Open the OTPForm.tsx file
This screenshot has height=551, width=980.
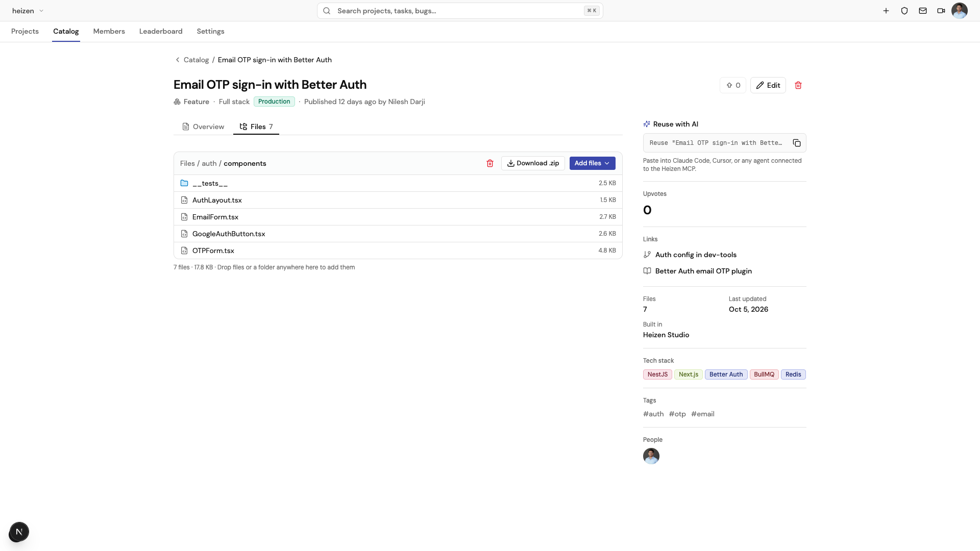pos(398,251)
